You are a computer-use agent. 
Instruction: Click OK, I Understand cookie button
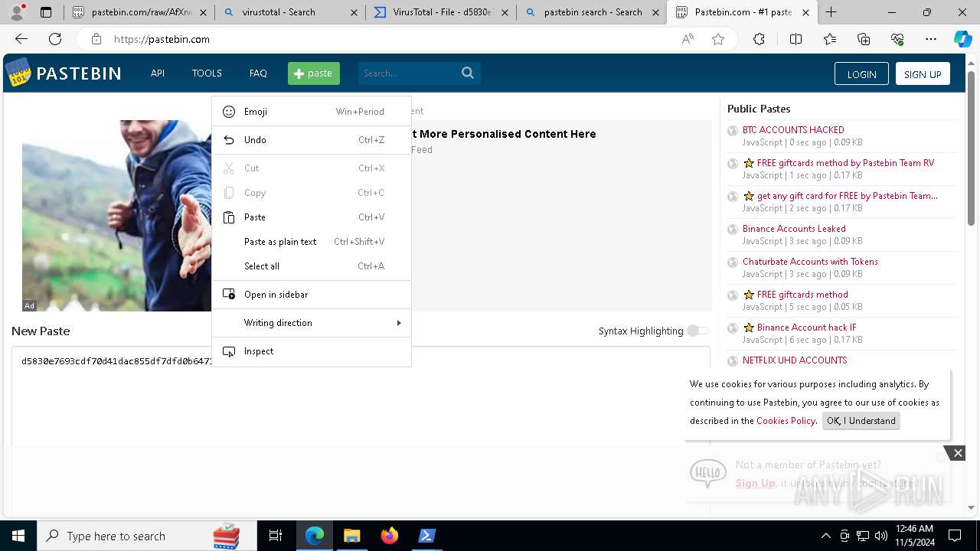(861, 421)
